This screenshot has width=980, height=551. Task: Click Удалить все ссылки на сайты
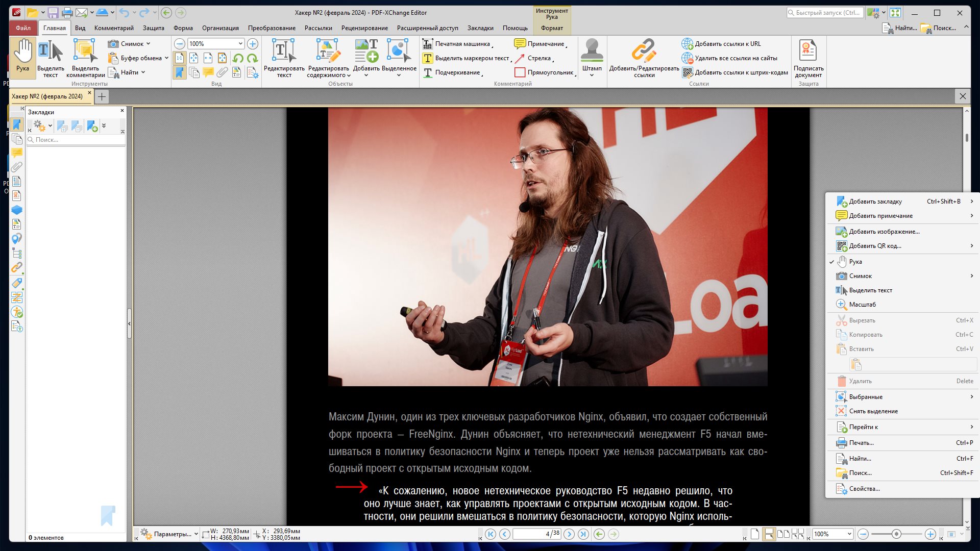[730, 58]
